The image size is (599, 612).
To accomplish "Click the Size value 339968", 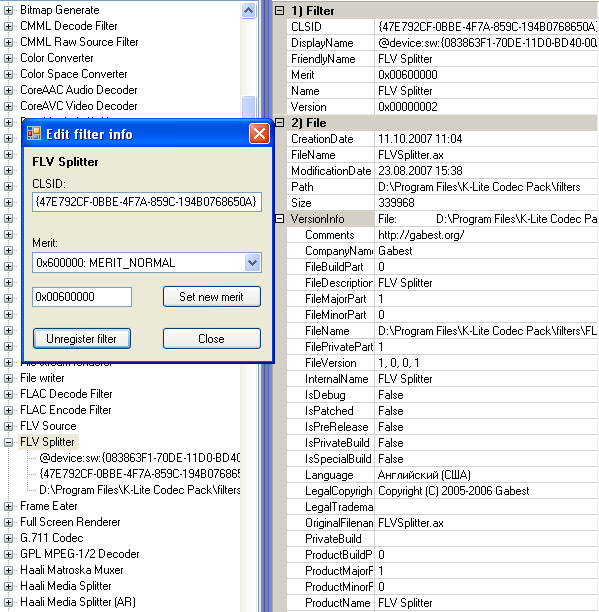I will (x=396, y=203).
